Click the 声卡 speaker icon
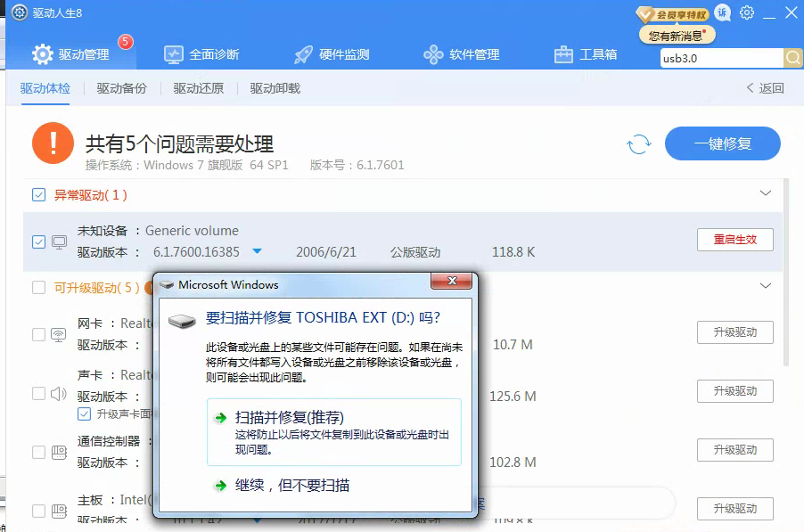The width and height of the screenshot is (804, 532). click(59, 394)
